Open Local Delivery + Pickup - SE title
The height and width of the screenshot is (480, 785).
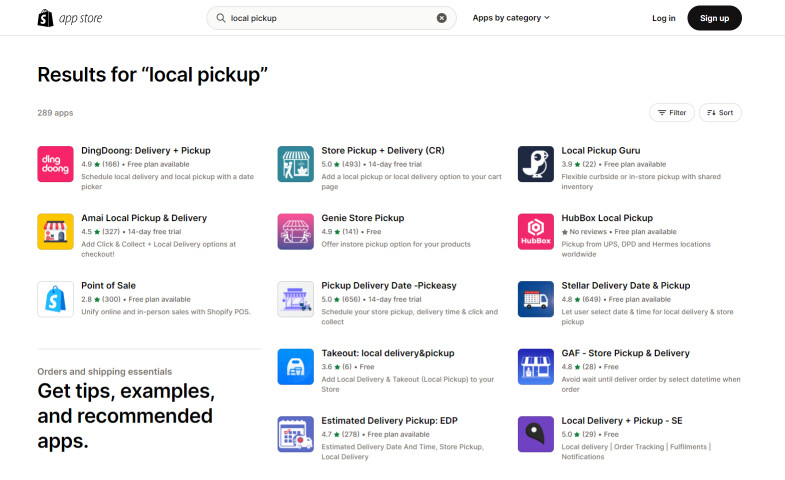[x=622, y=421]
